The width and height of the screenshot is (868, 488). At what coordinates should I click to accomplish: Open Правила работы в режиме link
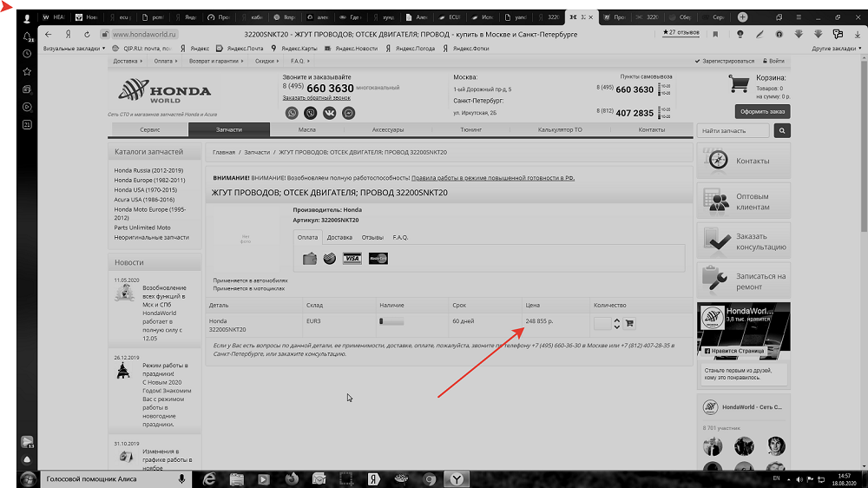(x=493, y=178)
